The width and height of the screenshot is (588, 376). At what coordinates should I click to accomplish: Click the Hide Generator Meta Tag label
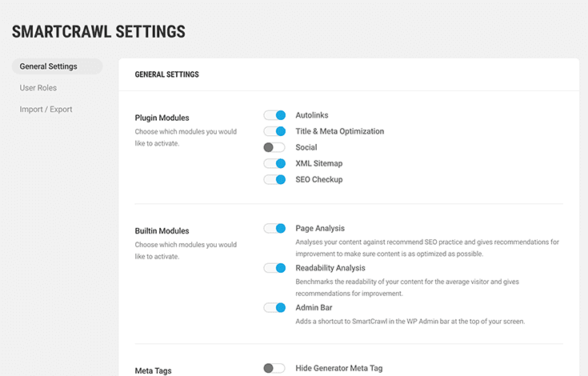(x=339, y=368)
